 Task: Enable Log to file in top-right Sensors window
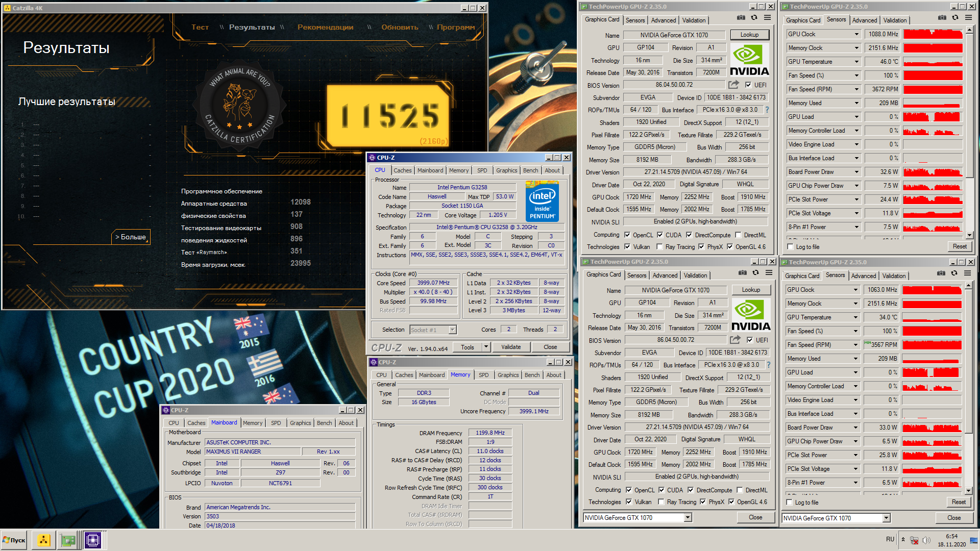click(x=791, y=247)
